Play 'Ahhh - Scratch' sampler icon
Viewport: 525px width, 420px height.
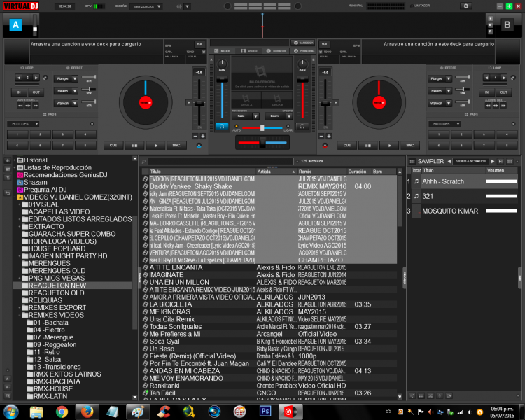[x=416, y=181]
